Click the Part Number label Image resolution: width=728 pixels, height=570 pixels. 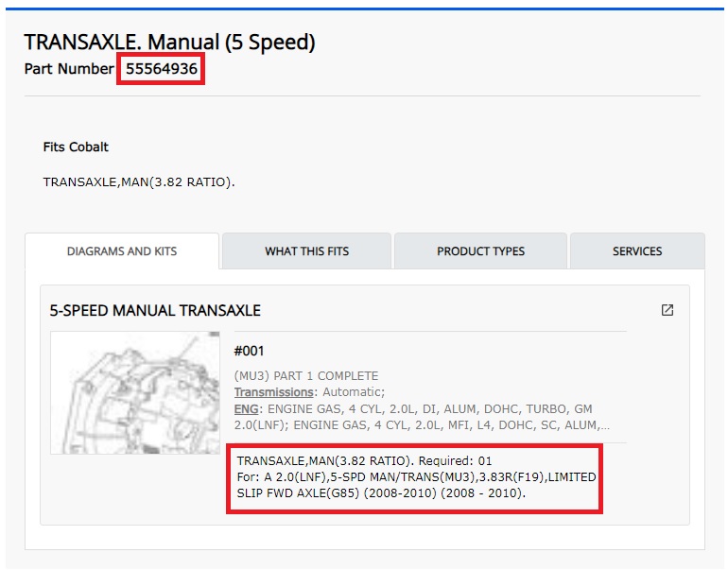[x=69, y=69]
